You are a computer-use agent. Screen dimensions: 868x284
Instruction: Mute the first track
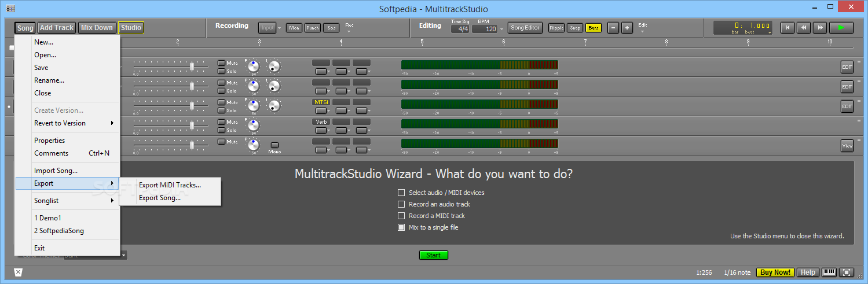click(x=221, y=63)
